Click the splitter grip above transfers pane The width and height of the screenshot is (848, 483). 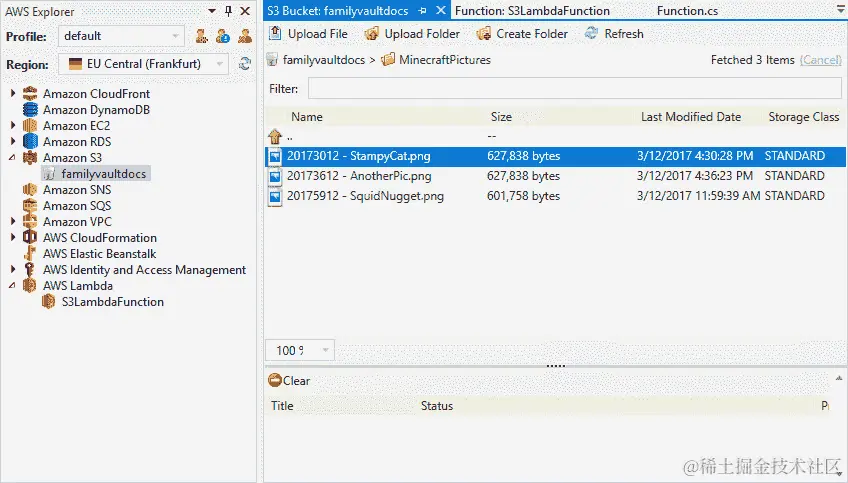point(555,366)
